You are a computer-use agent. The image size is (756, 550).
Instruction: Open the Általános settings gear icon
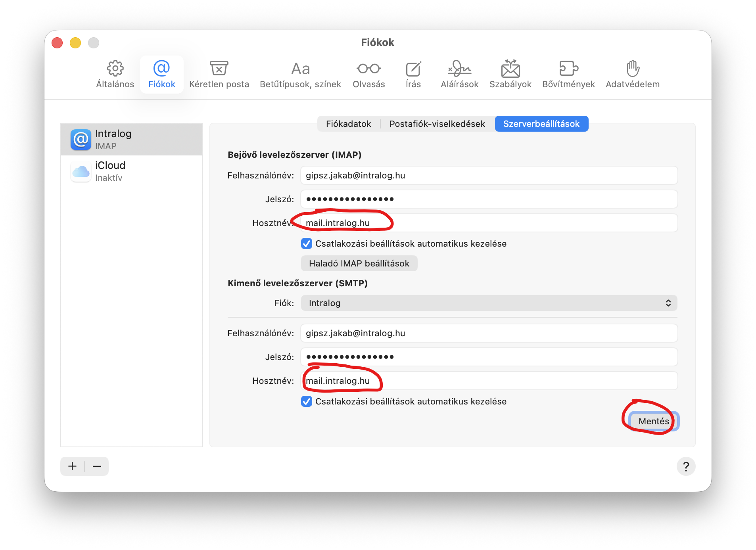pyautogui.click(x=115, y=69)
